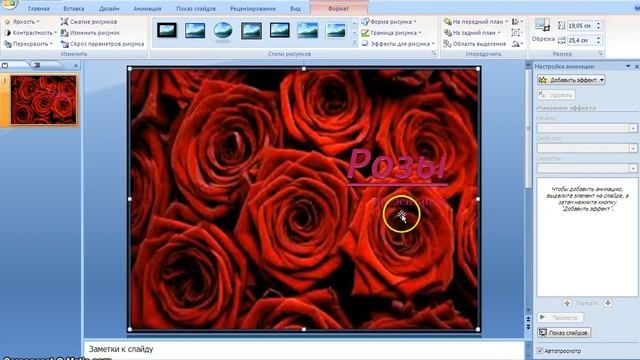Click the Group objects icon

(x=516, y=33)
